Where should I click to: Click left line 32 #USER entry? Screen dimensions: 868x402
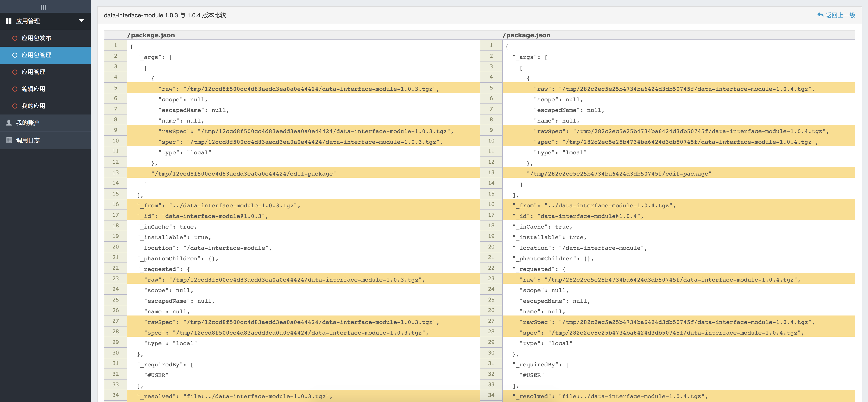click(156, 375)
